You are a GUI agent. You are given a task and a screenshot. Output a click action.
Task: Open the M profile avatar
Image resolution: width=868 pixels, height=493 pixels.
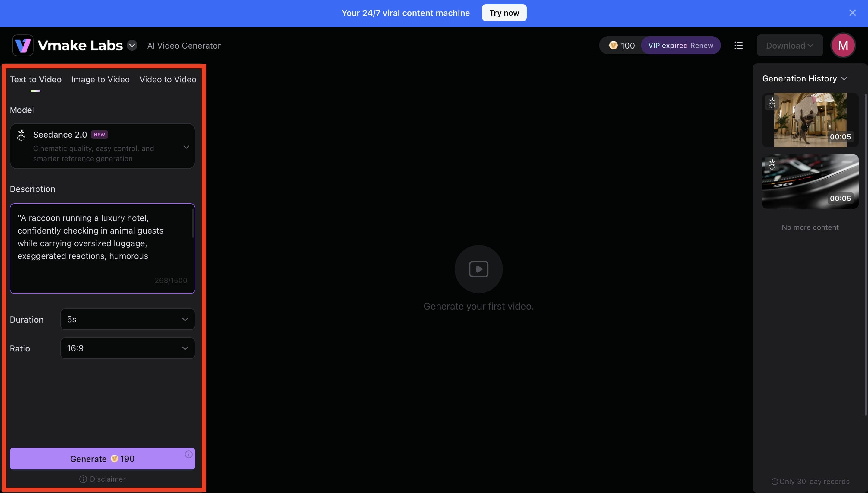pos(843,45)
